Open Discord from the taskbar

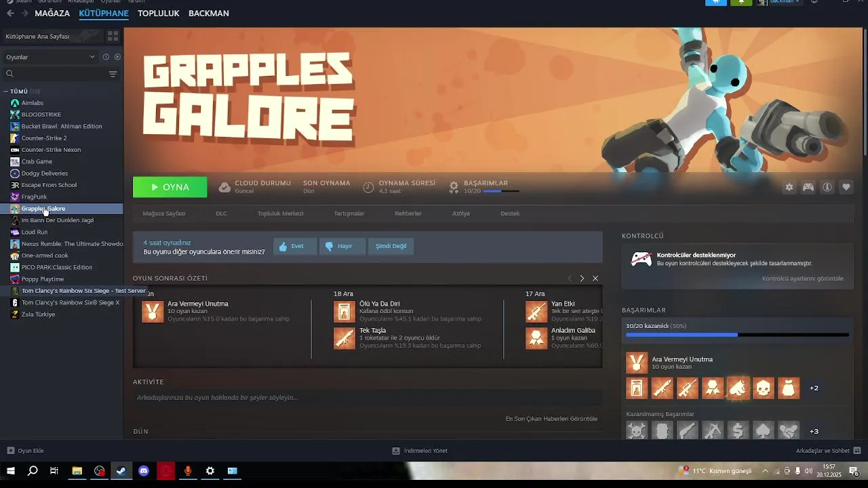point(144,471)
